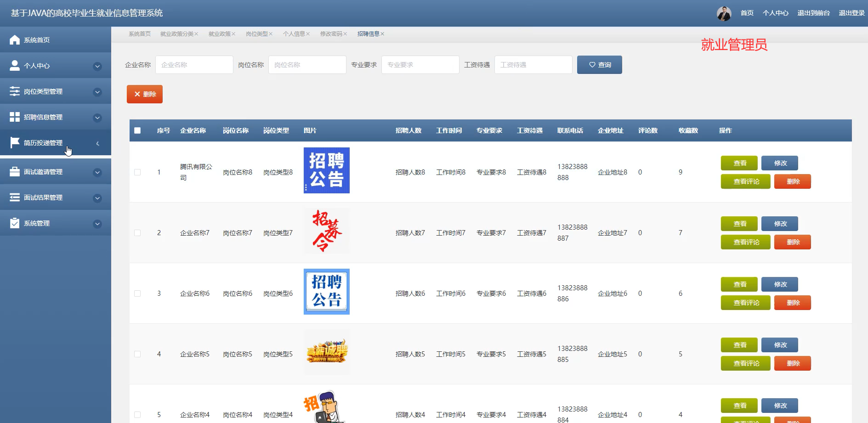Expand the 面试邀请管理 menu arrow
The width and height of the screenshot is (868, 423).
coord(97,172)
